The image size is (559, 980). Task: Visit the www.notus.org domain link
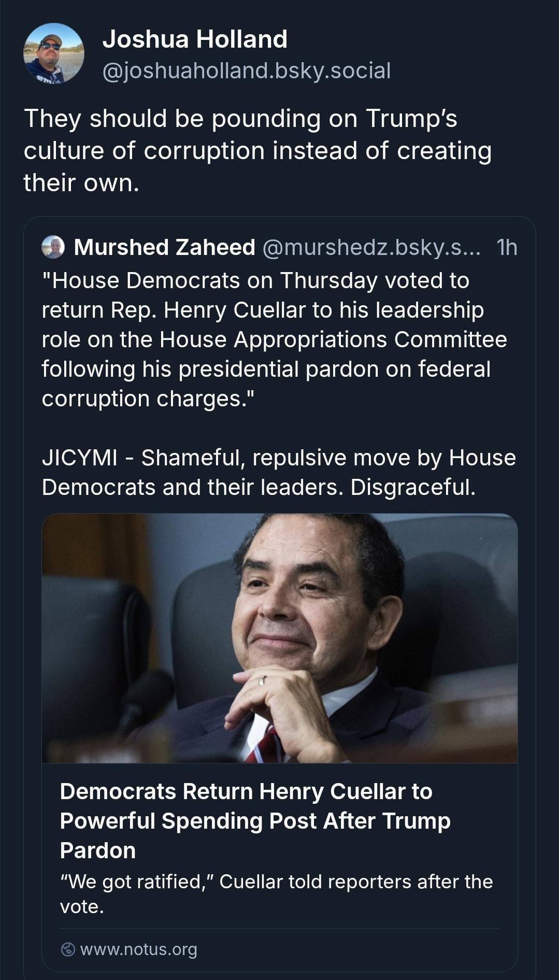[x=139, y=949]
